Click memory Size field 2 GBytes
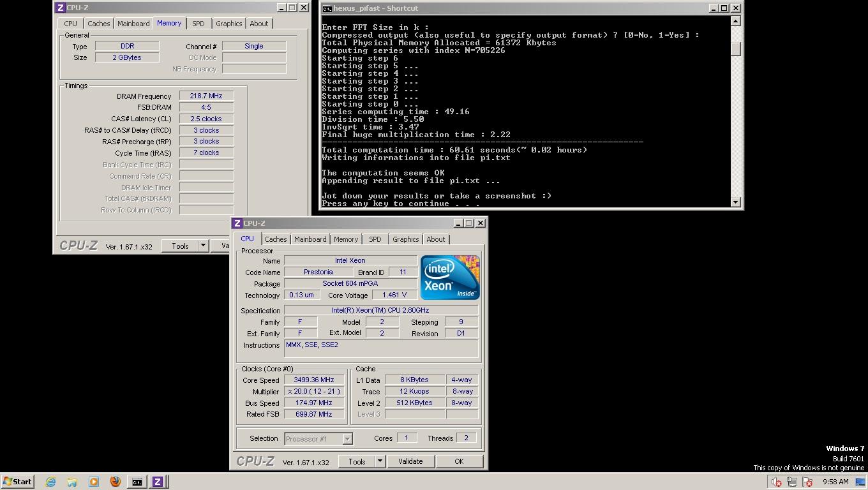This screenshot has width=868, height=490. 127,57
